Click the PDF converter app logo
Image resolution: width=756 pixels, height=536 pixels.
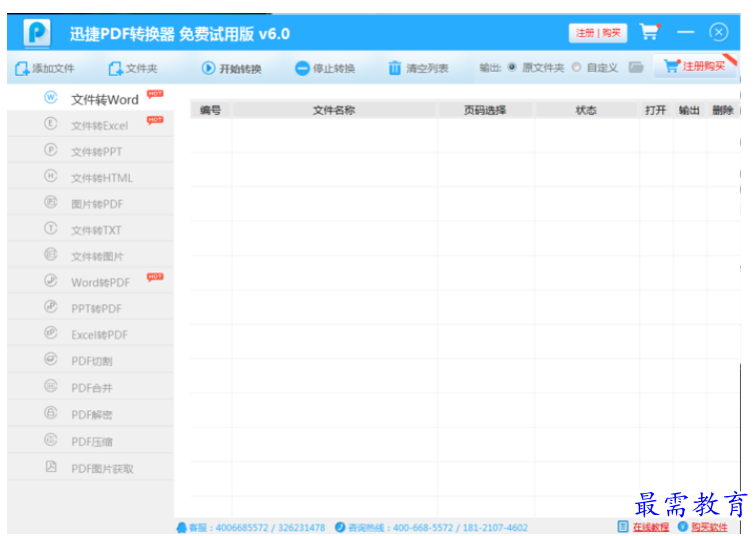pyautogui.click(x=37, y=33)
